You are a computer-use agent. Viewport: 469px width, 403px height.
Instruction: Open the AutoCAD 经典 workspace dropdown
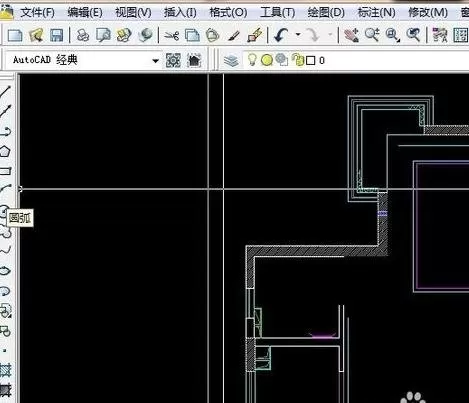tap(155, 61)
